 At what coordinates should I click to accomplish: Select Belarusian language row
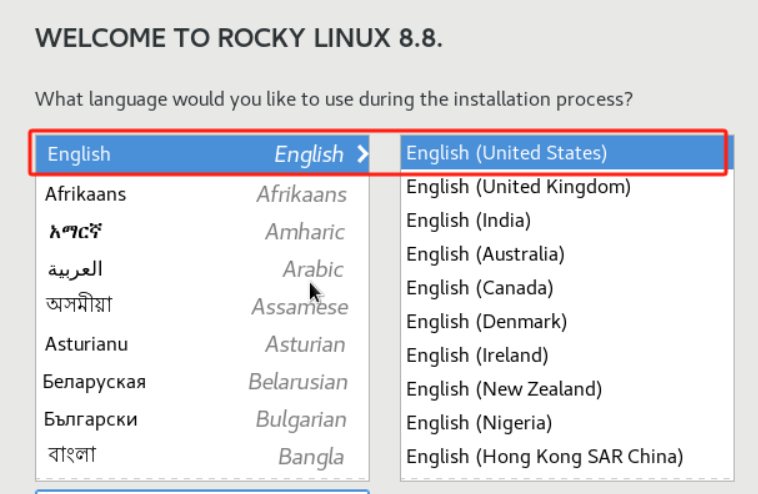pyautogui.click(x=202, y=382)
